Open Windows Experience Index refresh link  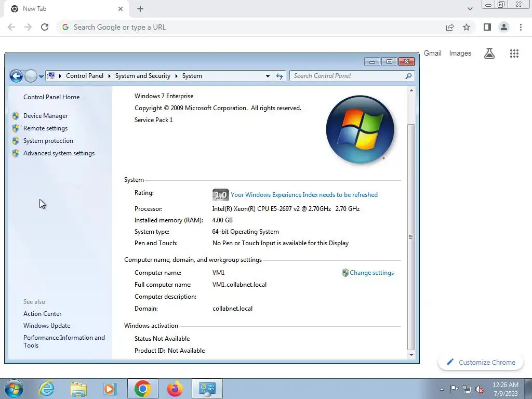tap(304, 195)
